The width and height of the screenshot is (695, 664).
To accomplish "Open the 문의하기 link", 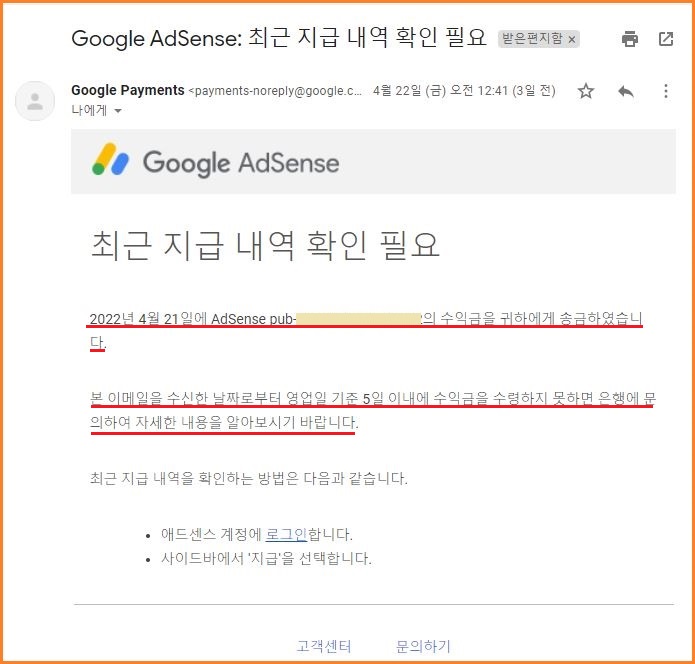I will click(423, 646).
